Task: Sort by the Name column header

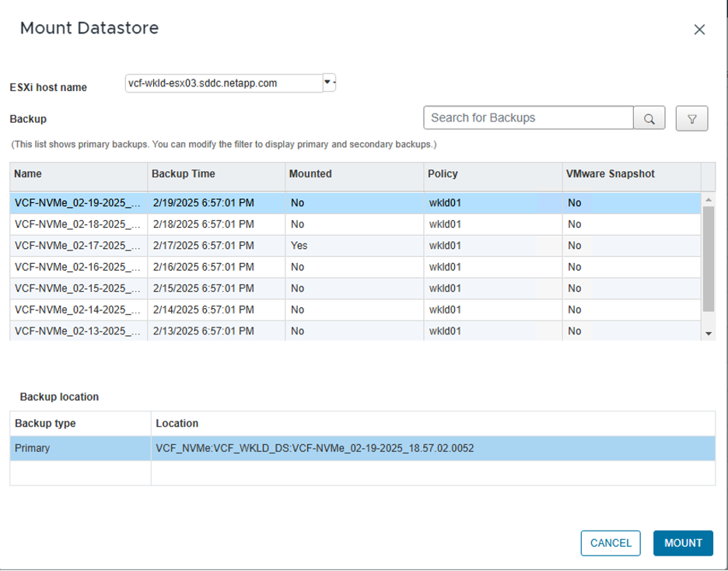Action: click(78, 174)
